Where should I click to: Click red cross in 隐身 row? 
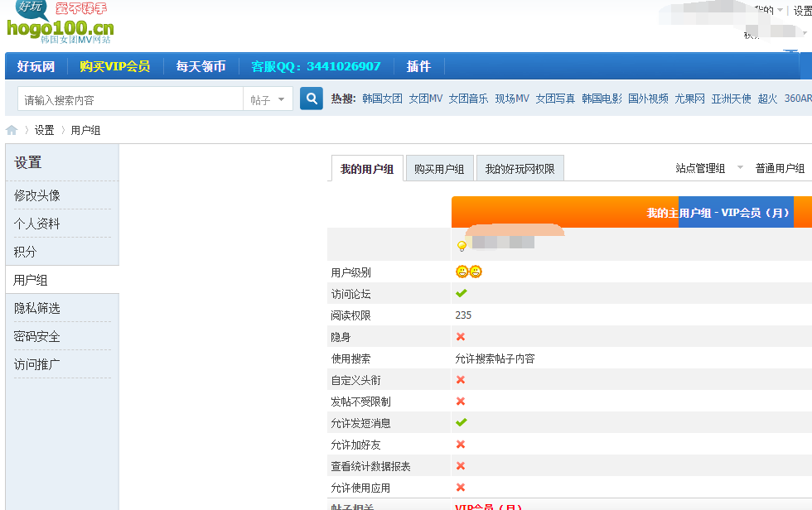point(461,337)
